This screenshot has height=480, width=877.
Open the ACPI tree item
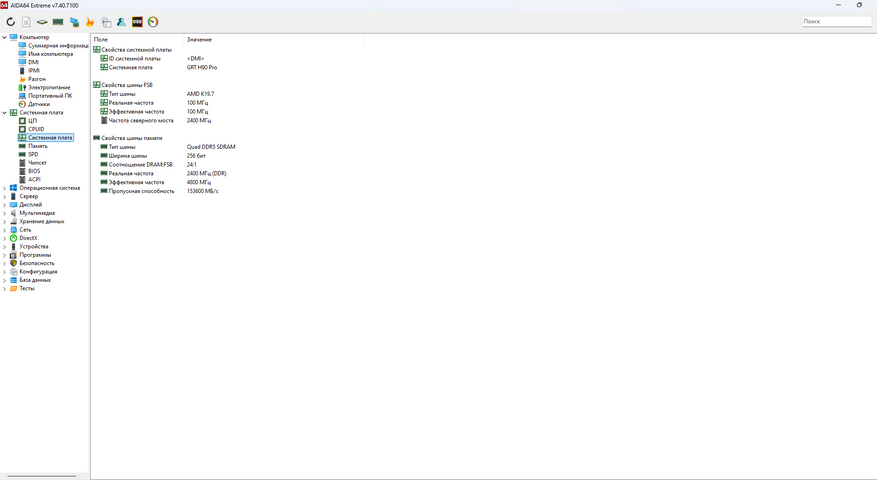pyautogui.click(x=34, y=180)
